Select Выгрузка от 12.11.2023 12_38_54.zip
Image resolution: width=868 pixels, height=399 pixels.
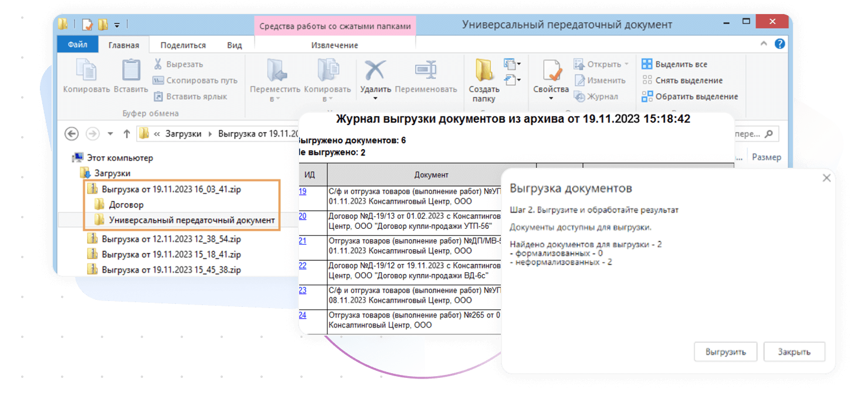pos(164,239)
